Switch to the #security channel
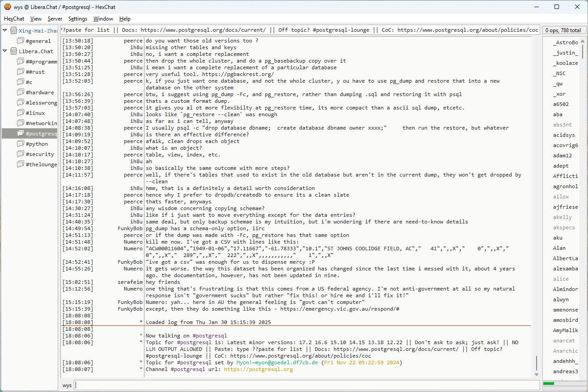The width and height of the screenshot is (588, 392). pyautogui.click(x=40, y=154)
